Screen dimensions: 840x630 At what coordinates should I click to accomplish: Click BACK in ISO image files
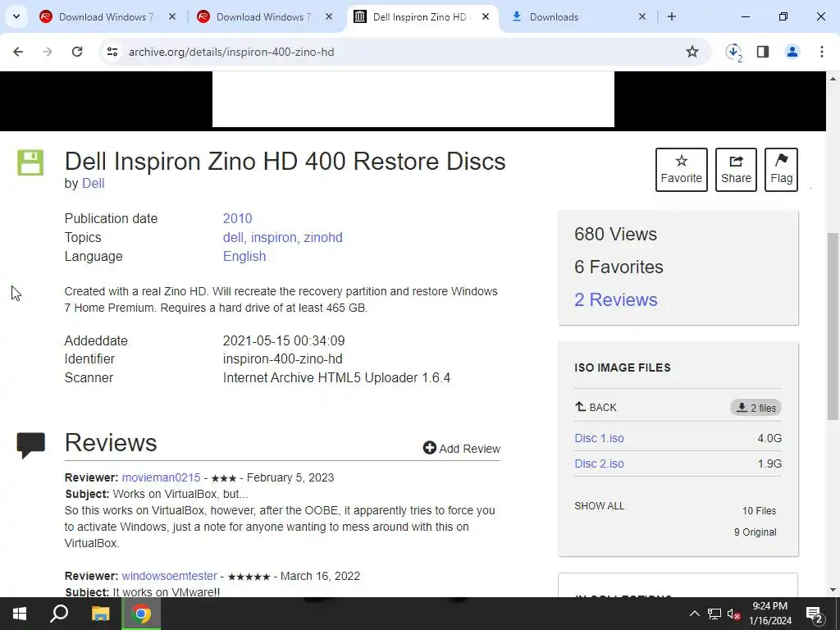tap(596, 407)
